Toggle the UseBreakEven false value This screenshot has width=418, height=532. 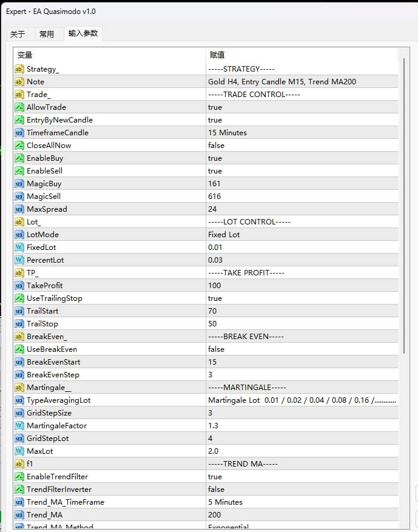[216, 349]
